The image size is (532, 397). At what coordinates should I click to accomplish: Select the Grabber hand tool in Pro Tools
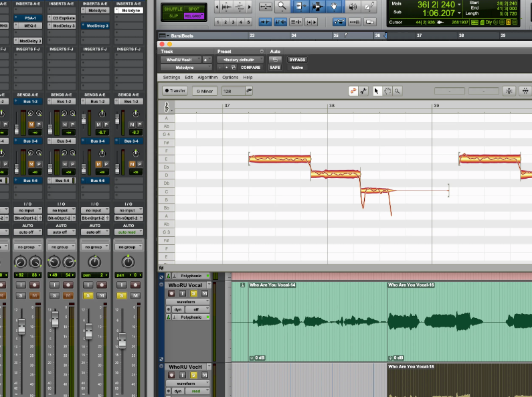[x=334, y=7]
